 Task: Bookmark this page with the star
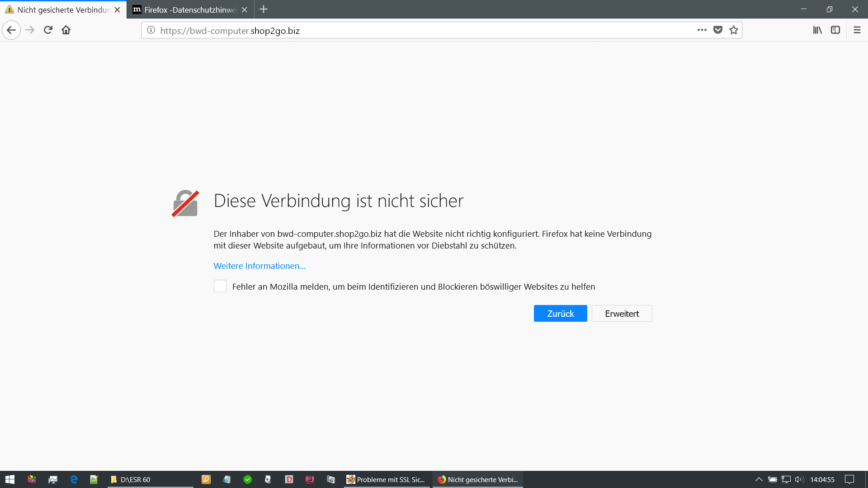pyautogui.click(x=734, y=30)
